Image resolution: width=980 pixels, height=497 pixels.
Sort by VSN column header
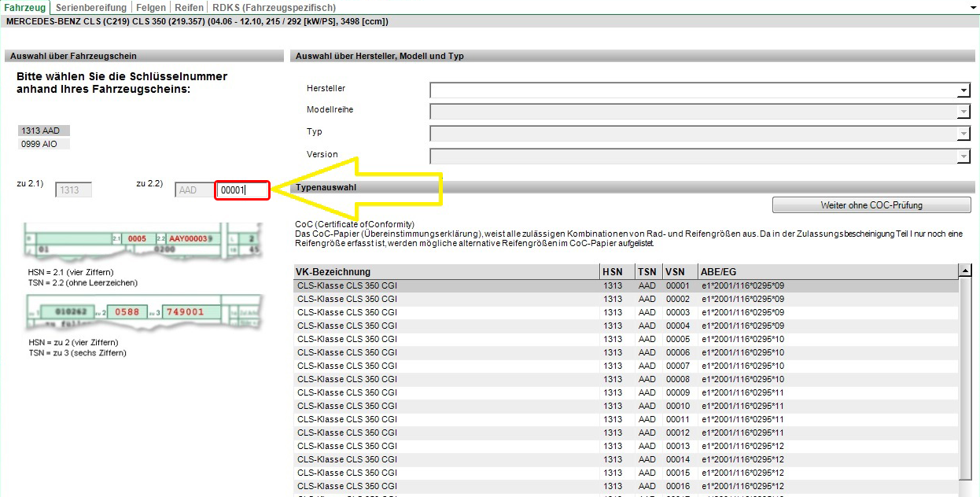pyautogui.click(x=680, y=271)
